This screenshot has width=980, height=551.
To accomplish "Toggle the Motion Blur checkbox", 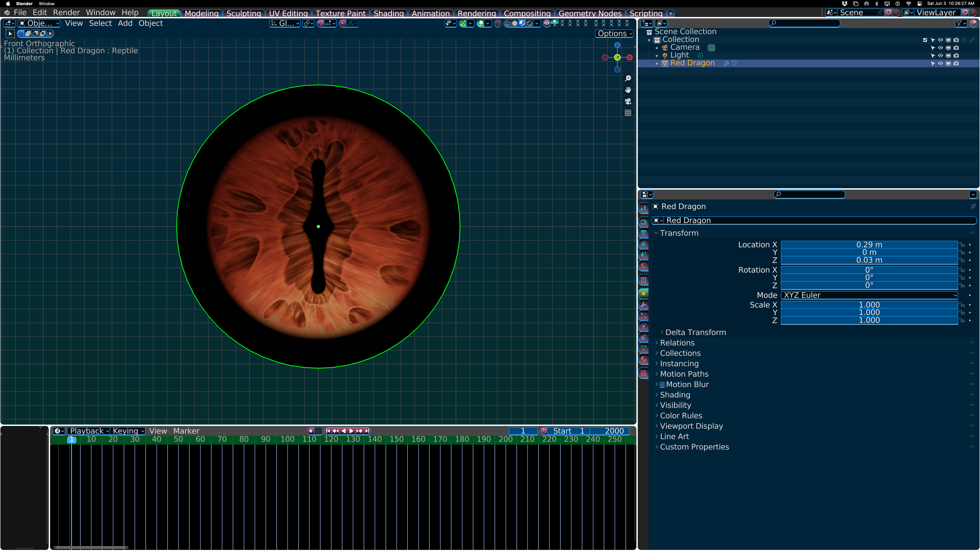I will pos(662,384).
